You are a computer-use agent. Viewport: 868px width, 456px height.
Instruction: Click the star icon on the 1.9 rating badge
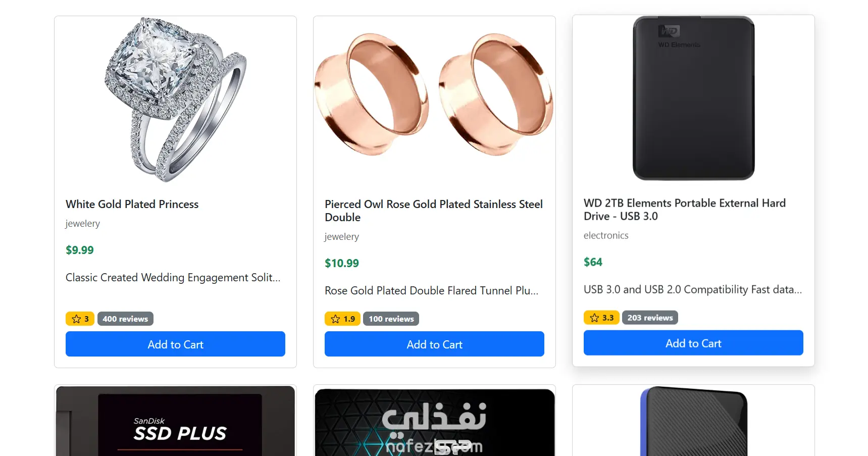pyautogui.click(x=335, y=319)
